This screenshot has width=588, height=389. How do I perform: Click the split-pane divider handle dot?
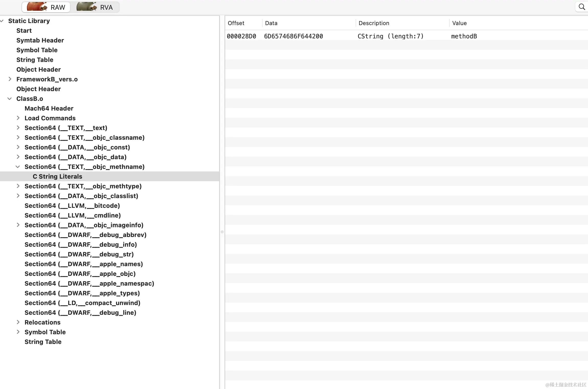tap(222, 232)
